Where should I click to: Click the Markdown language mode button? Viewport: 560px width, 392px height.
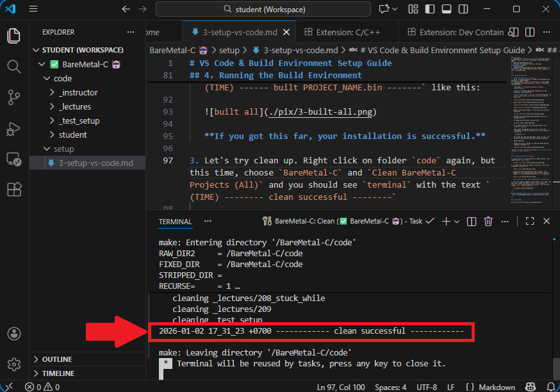pos(497,387)
